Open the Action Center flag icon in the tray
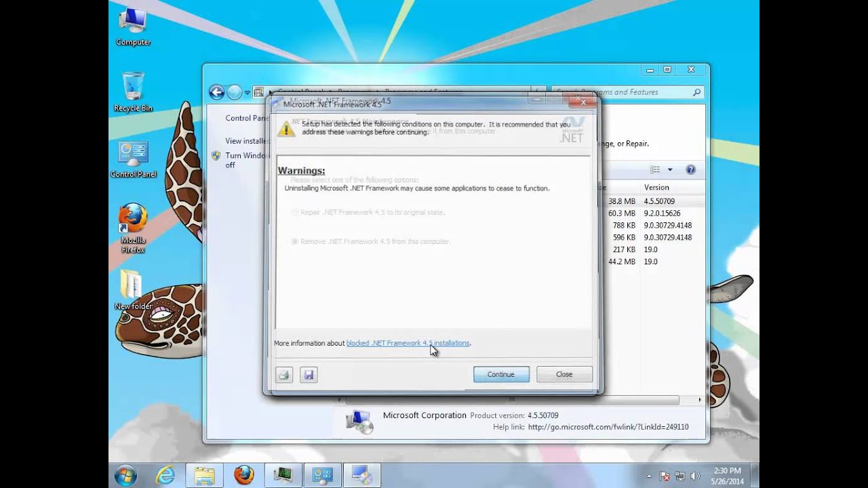The image size is (868, 488). (665, 476)
